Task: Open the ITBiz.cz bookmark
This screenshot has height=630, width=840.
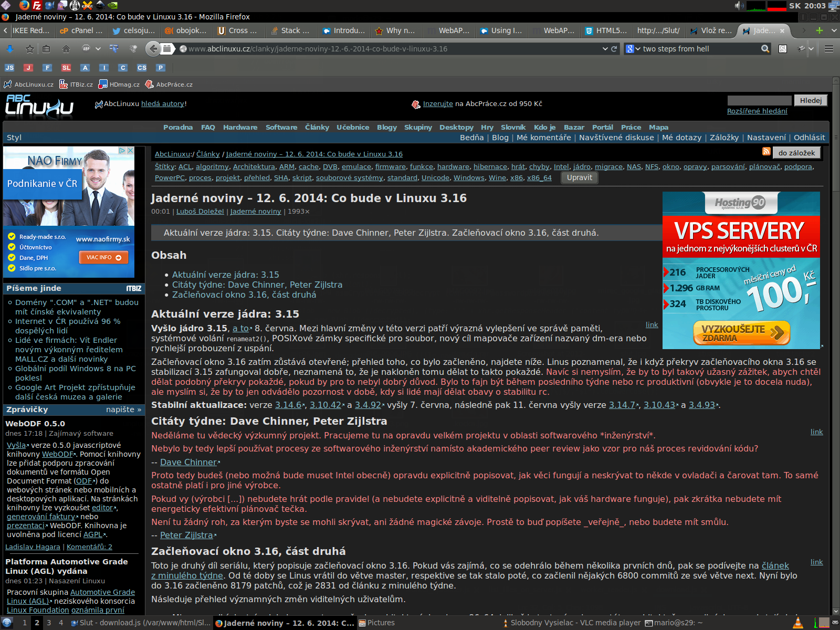Action: tap(76, 85)
